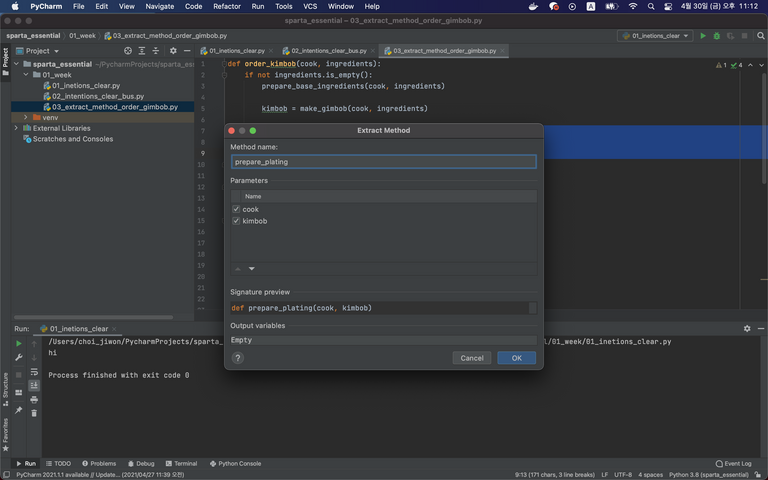Jump to next highlighted error arrow in editor

[x=761, y=65]
